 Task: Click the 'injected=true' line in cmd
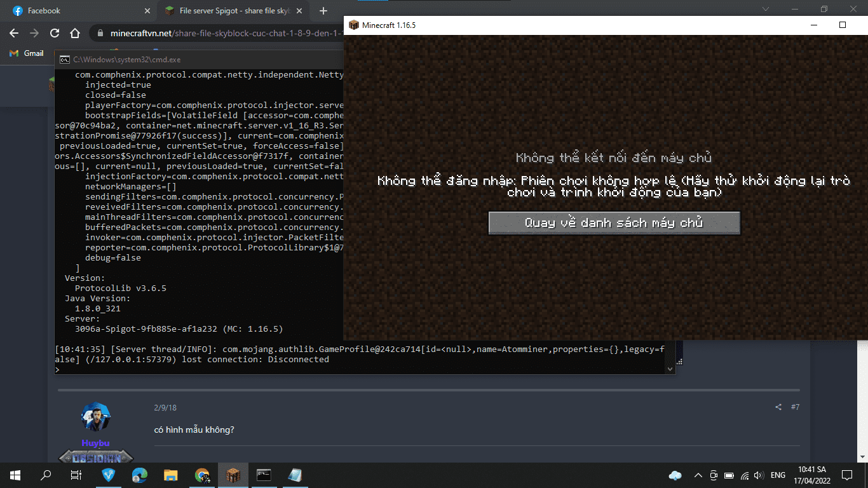[x=118, y=85]
